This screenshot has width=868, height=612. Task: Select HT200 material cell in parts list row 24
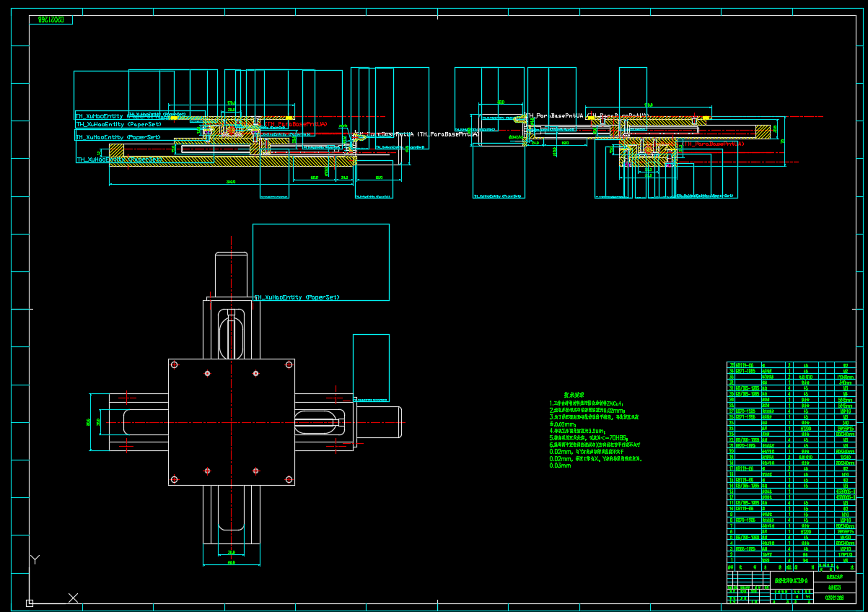pyautogui.click(x=805, y=428)
